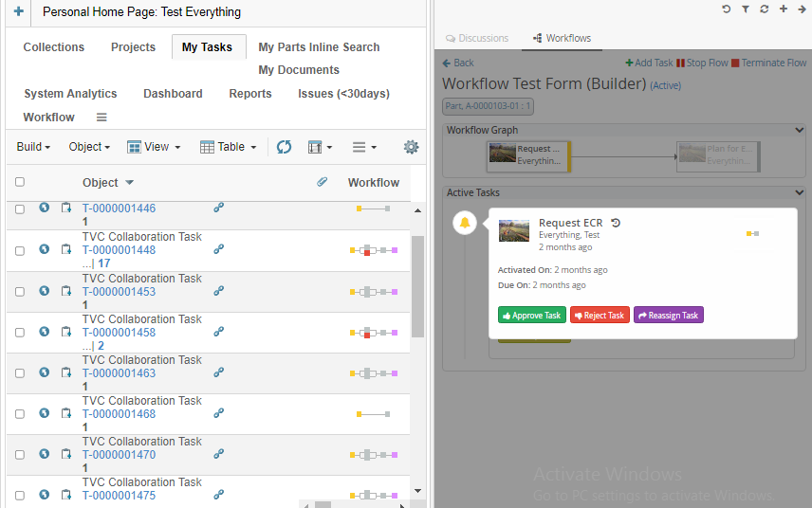
Task: Open the Build dropdown menu
Action: click(x=34, y=147)
